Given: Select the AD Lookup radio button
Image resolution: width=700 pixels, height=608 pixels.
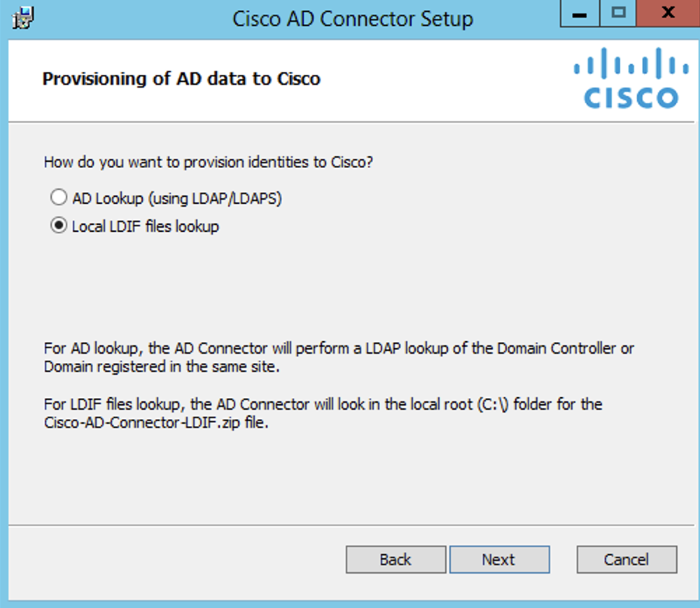Looking at the screenshot, I should coord(59,197).
